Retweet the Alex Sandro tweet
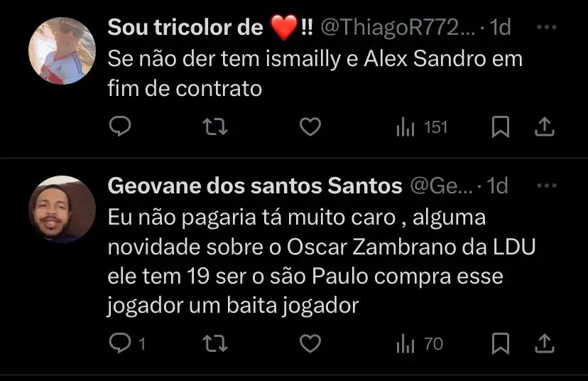Screen dimensions: 588x381 pos(215,127)
